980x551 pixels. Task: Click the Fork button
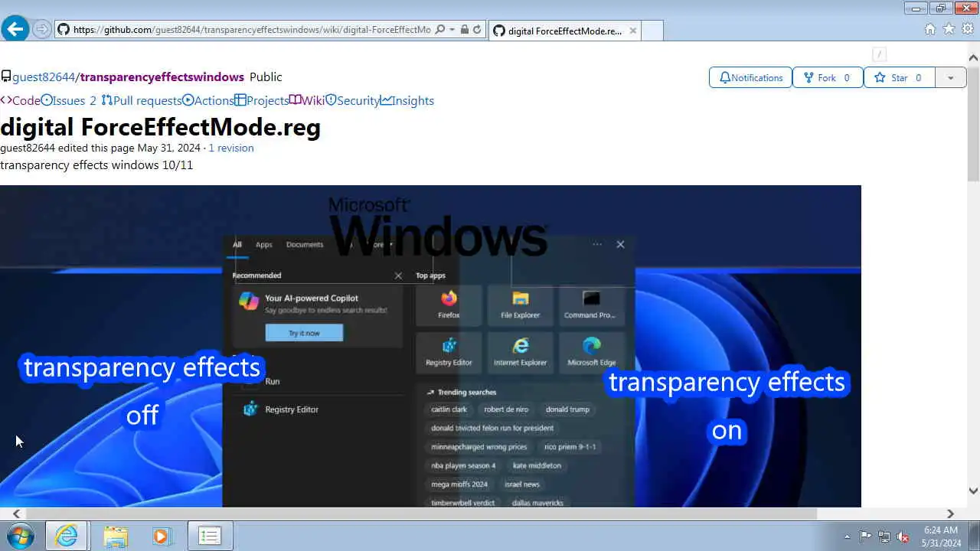click(828, 77)
